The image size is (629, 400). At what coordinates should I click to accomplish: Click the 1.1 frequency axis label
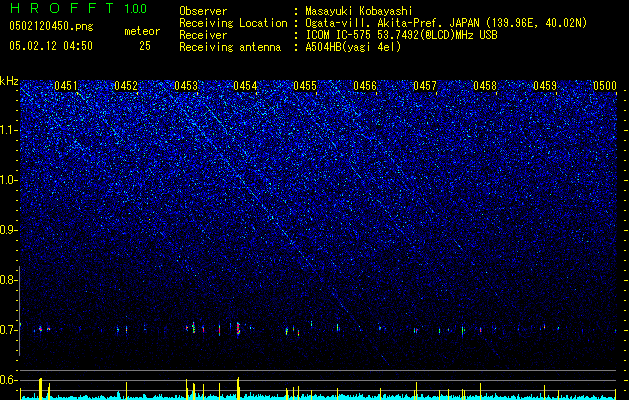pyautogui.click(x=9, y=130)
